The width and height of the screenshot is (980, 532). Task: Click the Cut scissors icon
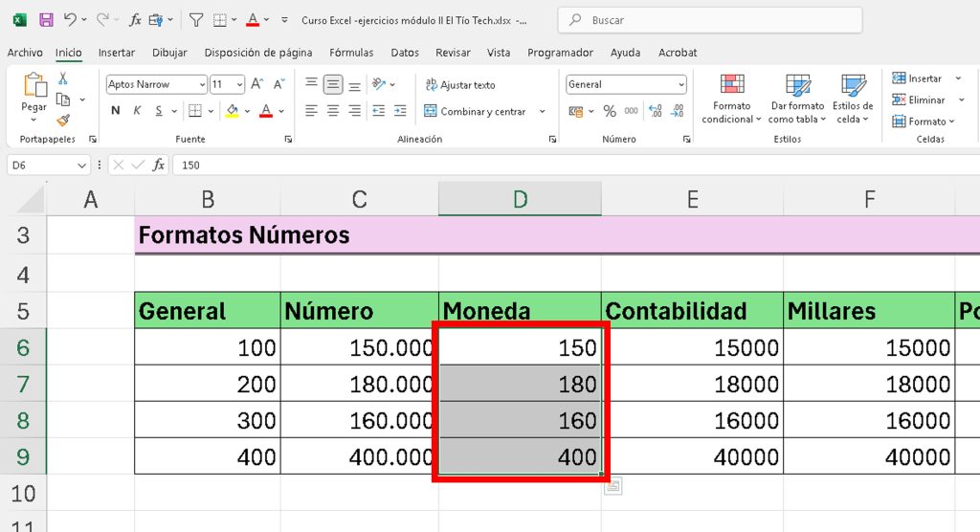tap(63, 79)
